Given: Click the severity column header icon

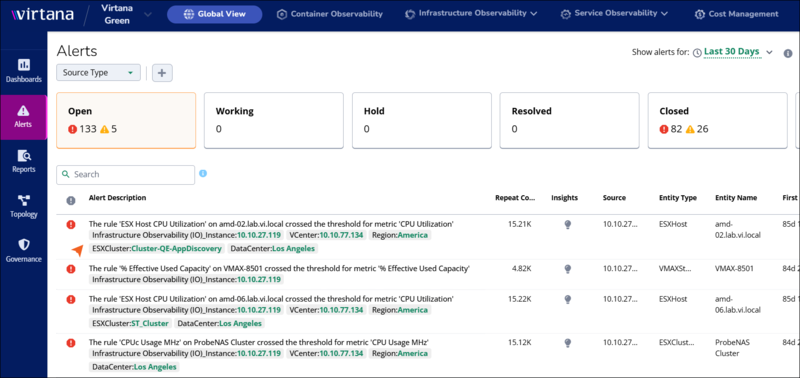Looking at the screenshot, I should (x=71, y=200).
